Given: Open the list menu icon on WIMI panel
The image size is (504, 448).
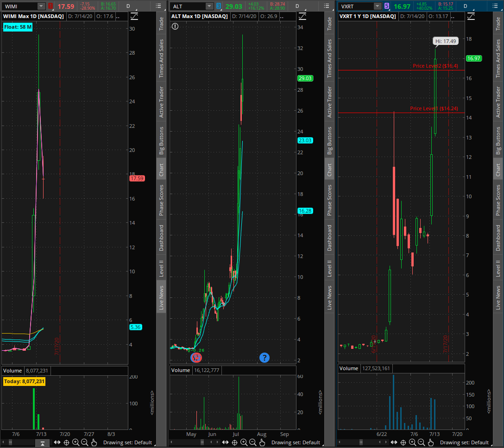Looking at the screenshot, I should [x=158, y=6].
